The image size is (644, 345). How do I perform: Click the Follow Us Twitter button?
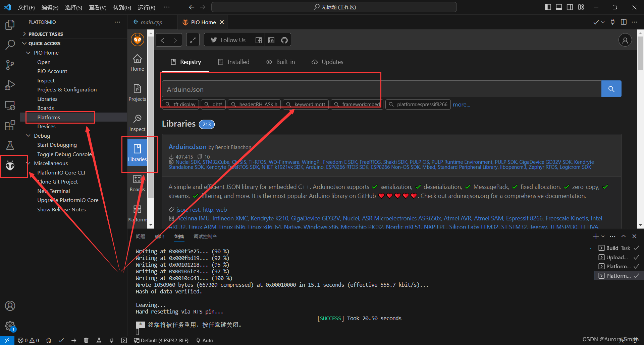tap(228, 40)
